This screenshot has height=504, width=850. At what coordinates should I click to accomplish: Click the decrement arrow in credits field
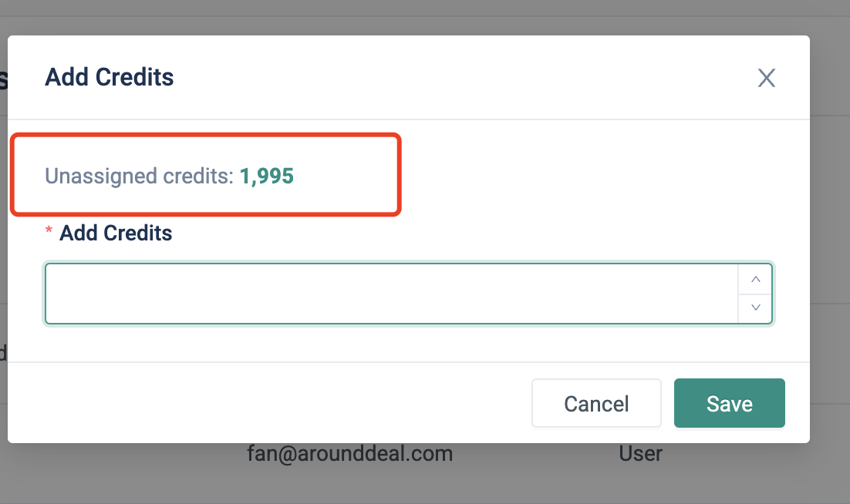pyautogui.click(x=755, y=307)
